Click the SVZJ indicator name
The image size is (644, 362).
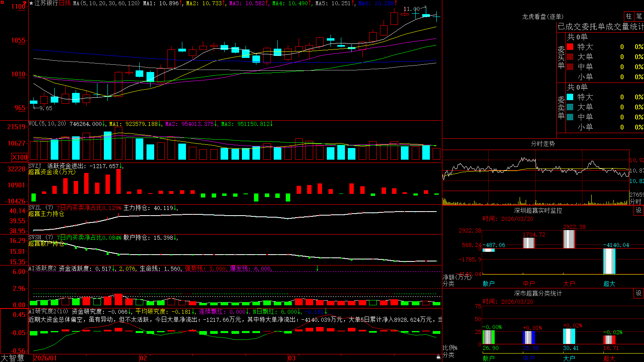coord(35,166)
